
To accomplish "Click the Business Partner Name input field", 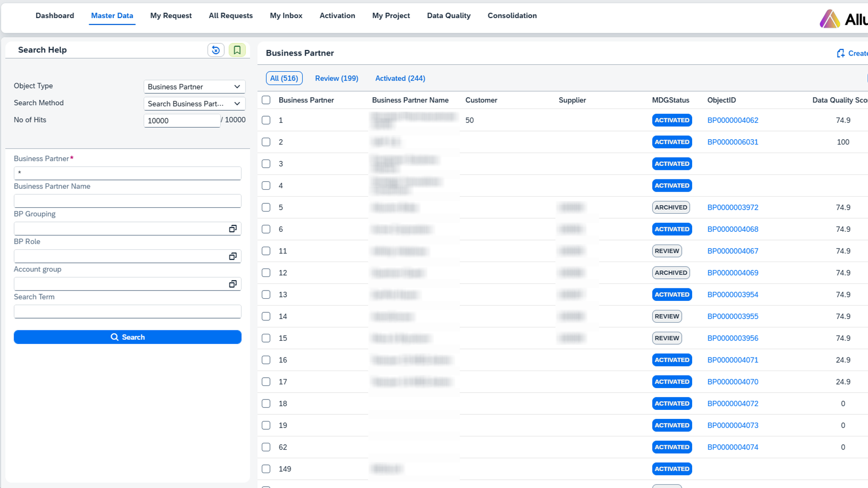I will point(127,201).
